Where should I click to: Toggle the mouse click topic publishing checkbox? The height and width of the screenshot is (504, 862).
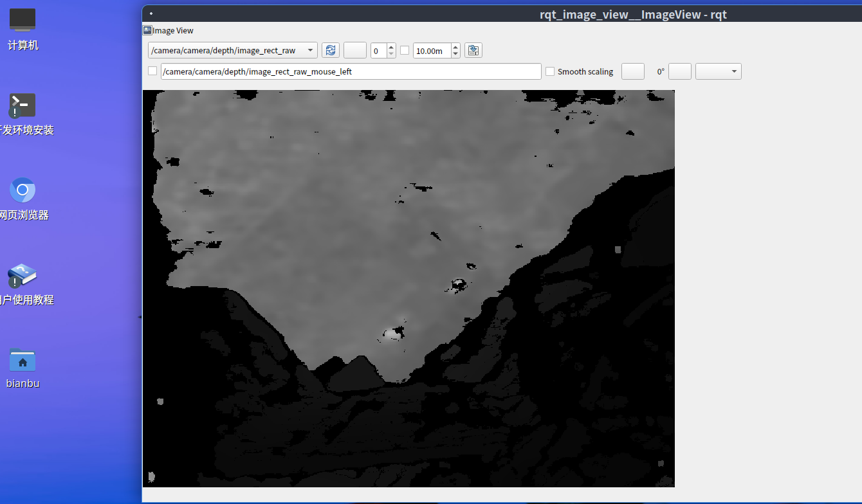pyautogui.click(x=152, y=71)
